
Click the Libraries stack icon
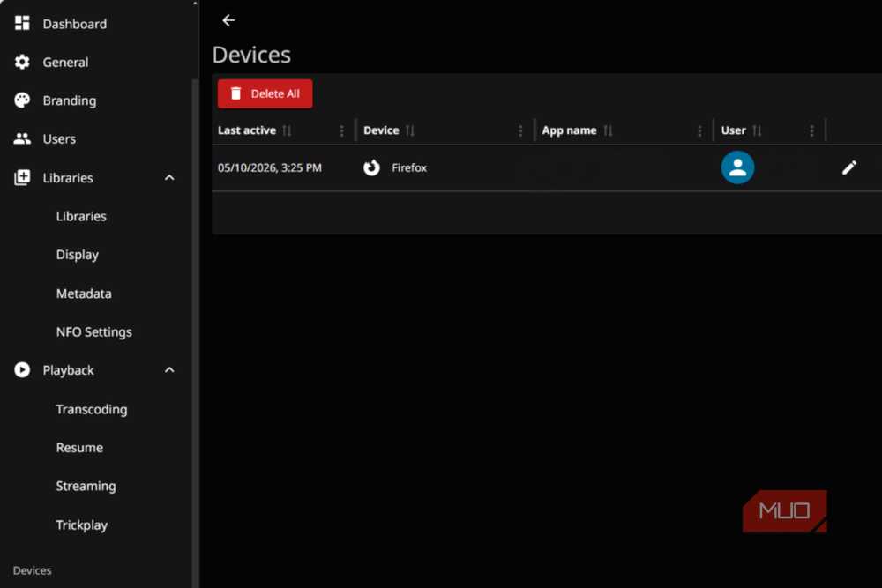point(22,178)
